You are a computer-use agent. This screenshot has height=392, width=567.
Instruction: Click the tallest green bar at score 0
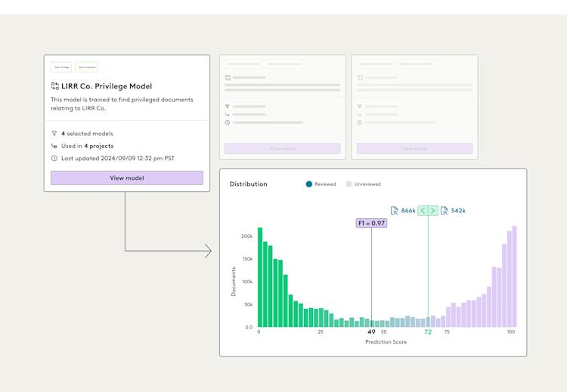coord(260,277)
